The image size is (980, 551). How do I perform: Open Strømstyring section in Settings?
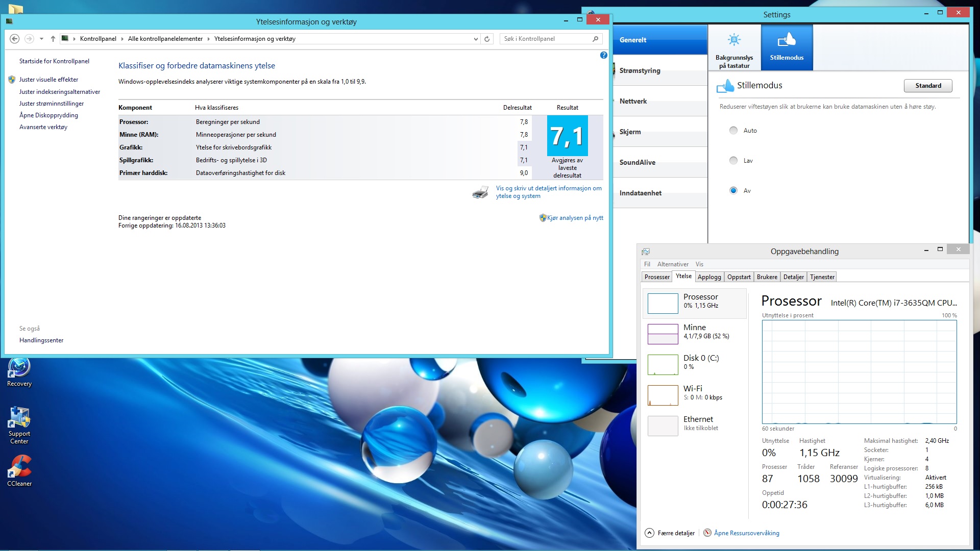coord(660,70)
